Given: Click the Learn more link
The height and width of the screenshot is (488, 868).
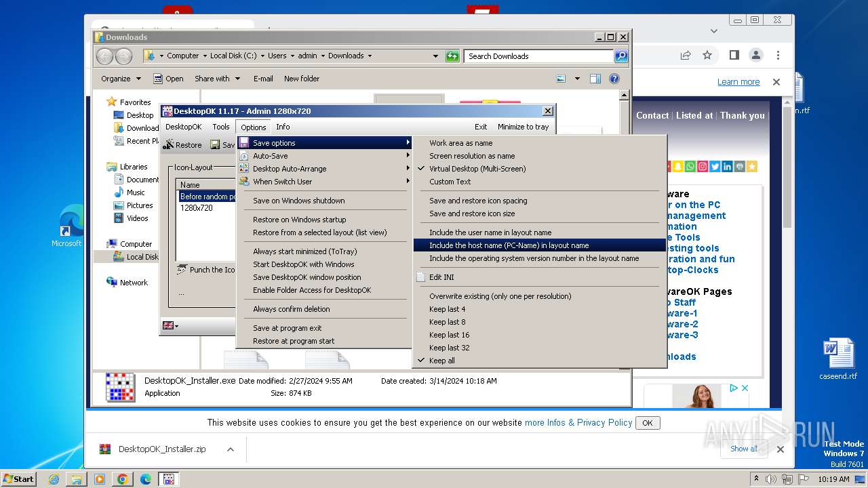Looking at the screenshot, I should tap(738, 82).
